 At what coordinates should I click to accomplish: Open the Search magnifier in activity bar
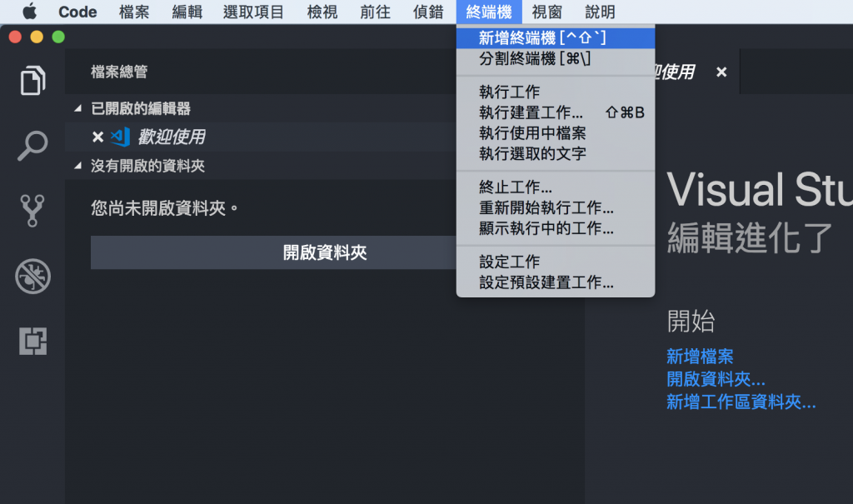[x=32, y=145]
